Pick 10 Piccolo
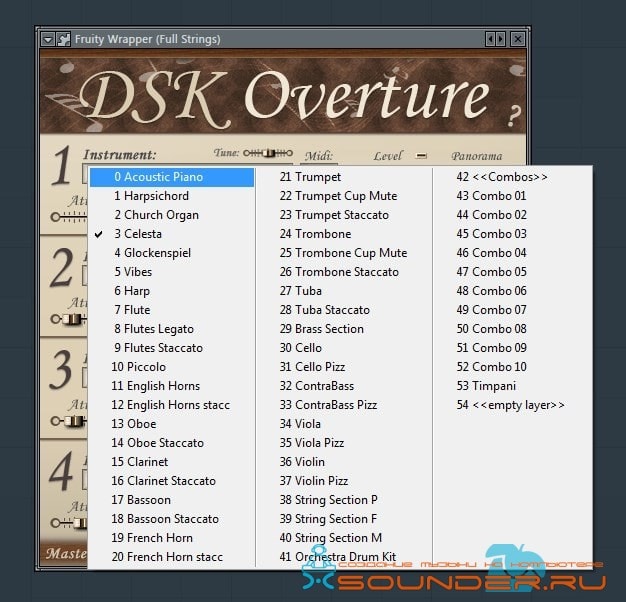The image size is (626, 602). [172, 367]
